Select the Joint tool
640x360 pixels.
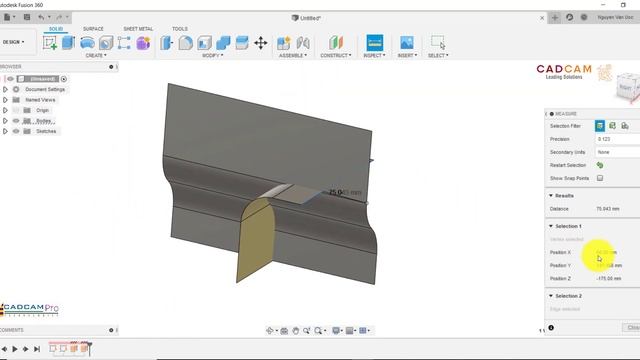[x=303, y=43]
